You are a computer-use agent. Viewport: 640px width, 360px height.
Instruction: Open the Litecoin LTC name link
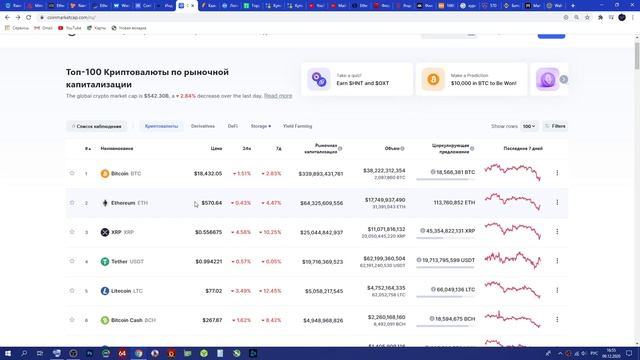[127, 291]
